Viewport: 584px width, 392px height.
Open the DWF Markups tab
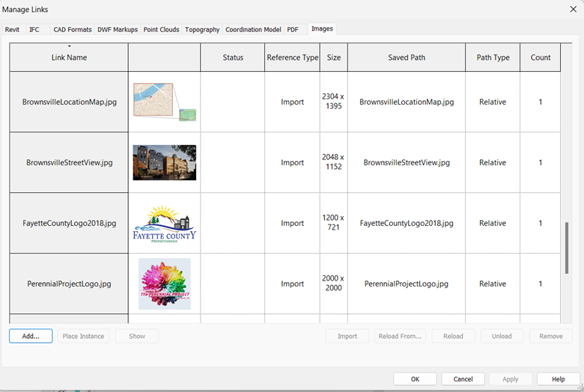click(x=118, y=29)
